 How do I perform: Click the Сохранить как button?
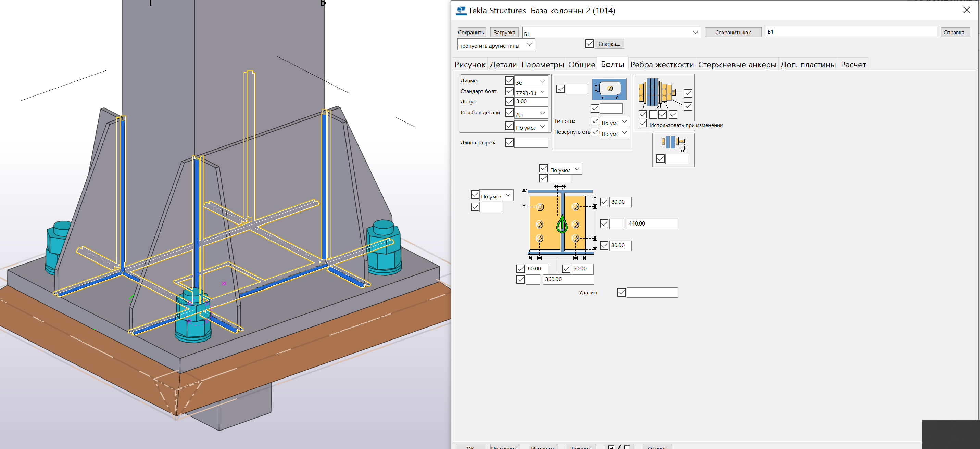(x=732, y=32)
